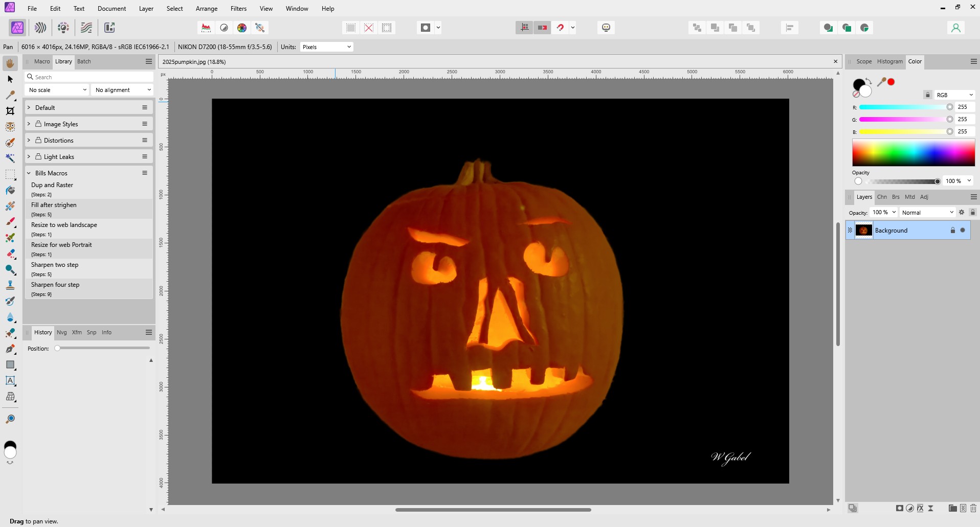980x527 pixels.
Task: Select the Crop tool
Action: [10, 111]
